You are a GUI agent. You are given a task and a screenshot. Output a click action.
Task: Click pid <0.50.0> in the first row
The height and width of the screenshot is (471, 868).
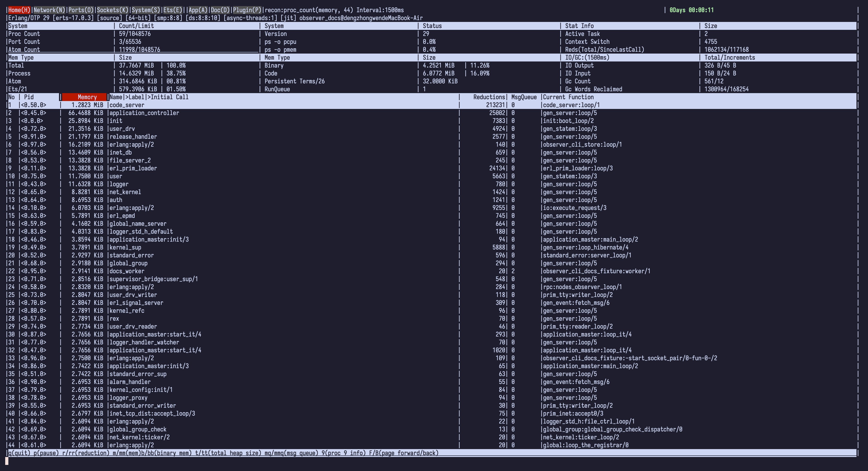33,105
